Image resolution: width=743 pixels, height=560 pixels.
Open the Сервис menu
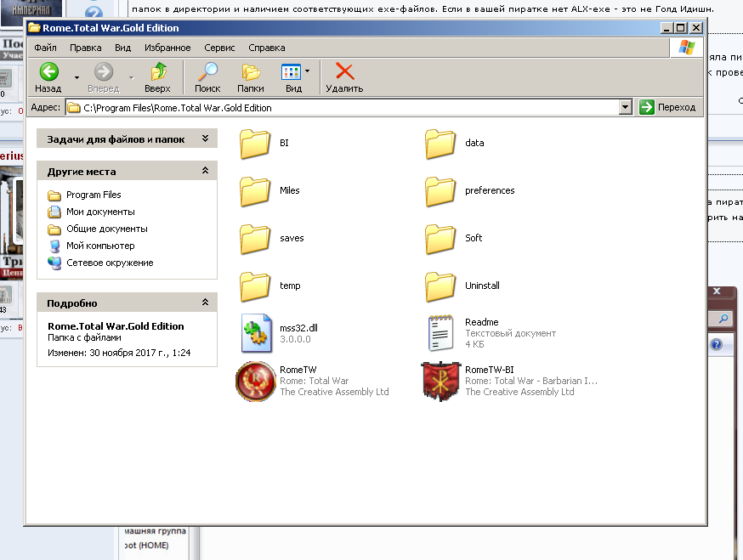point(219,48)
